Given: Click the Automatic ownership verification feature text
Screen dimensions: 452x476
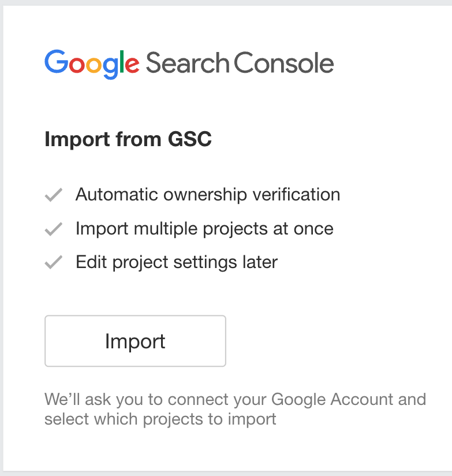Looking at the screenshot, I should pyautogui.click(x=208, y=195).
